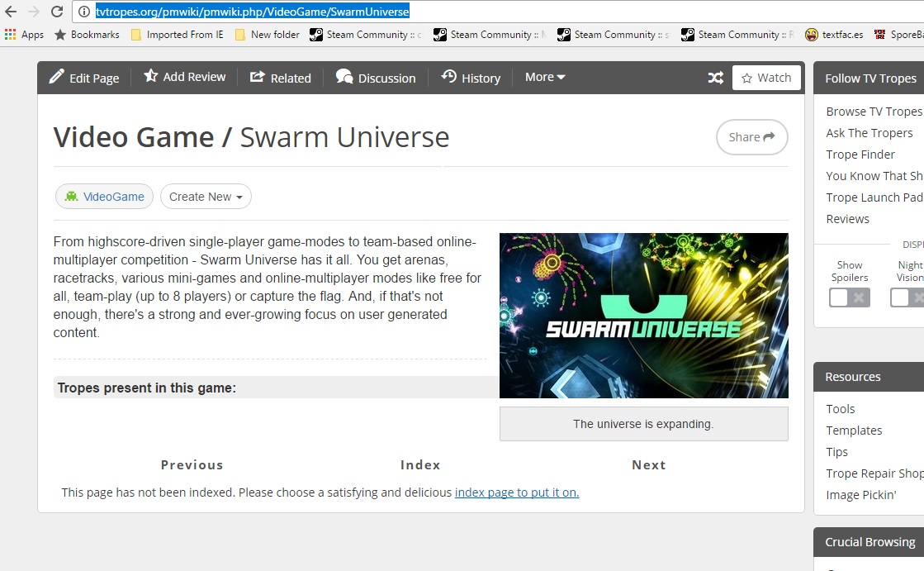Click the Index navigation label
924x571 pixels.
(x=420, y=465)
